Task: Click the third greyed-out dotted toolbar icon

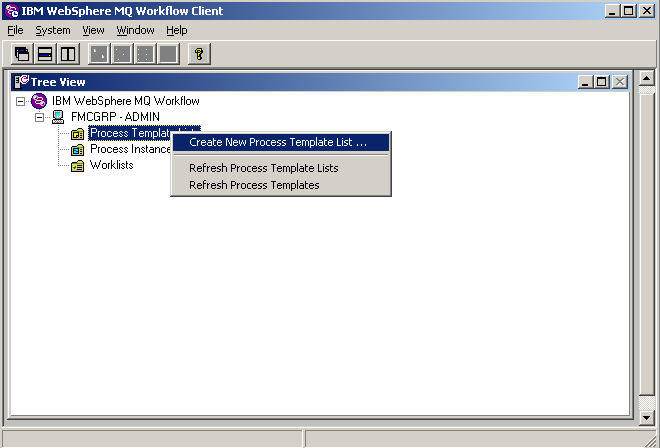Action: pyautogui.click(x=145, y=54)
